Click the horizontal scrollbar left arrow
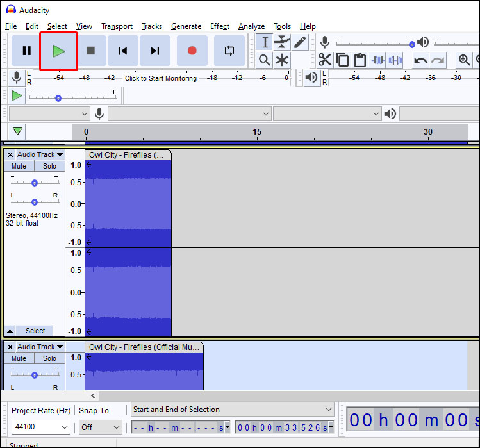This screenshot has height=448, width=480. coord(93,395)
